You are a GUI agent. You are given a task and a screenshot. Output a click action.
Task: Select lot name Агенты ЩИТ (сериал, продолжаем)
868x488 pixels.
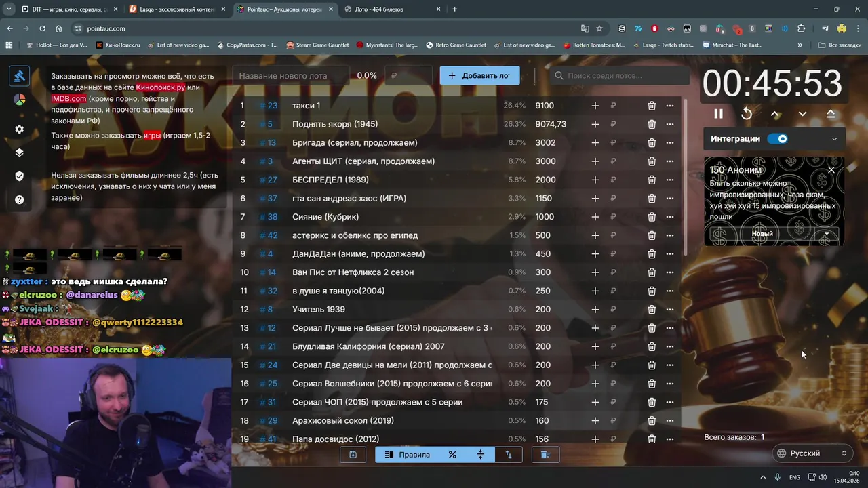click(363, 161)
